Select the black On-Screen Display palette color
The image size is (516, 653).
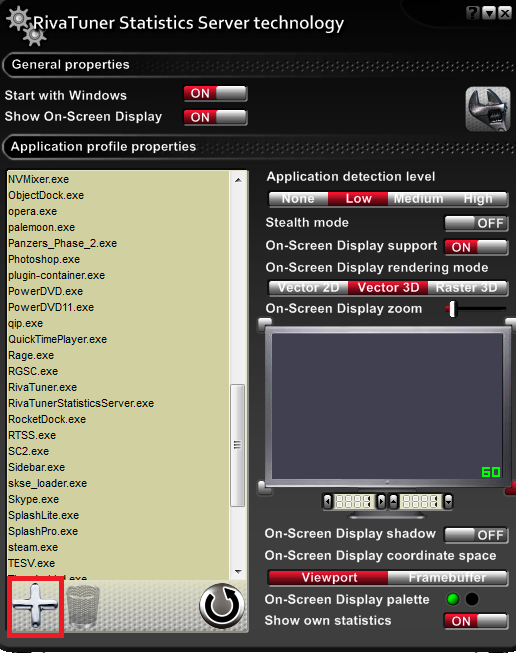click(x=472, y=599)
